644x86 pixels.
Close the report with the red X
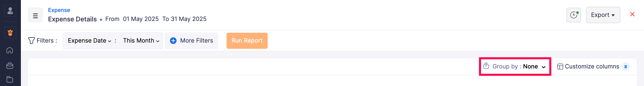point(632,15)
